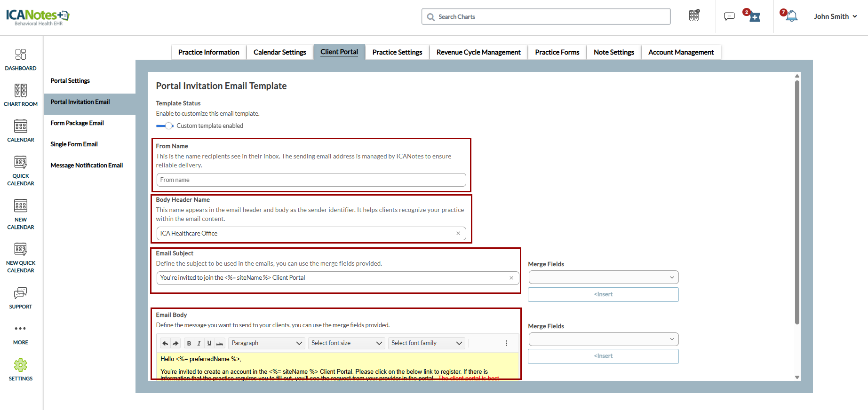
Task: Toggle the Custom template enabled switch
Action: coord(165,126)
